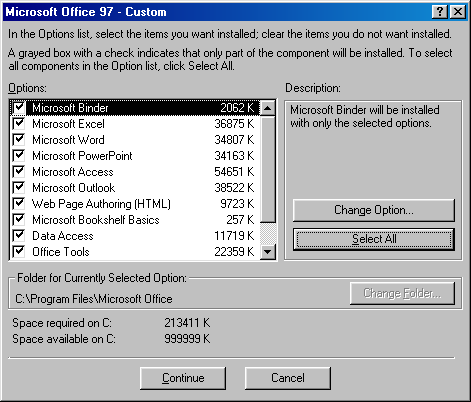Screen dimensions: 471x402
Task: Click the scrollbar track below the thumb
Action: [268, 233]
